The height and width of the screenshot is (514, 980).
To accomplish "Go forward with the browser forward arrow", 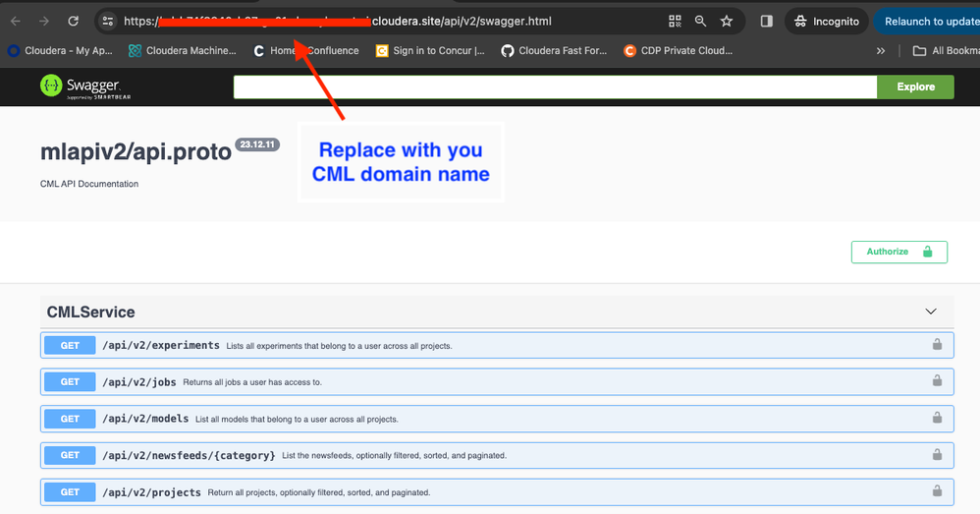I will (44, 22).
